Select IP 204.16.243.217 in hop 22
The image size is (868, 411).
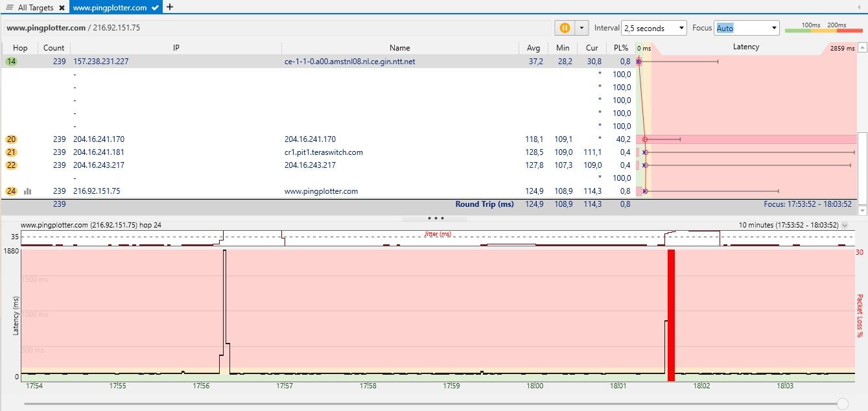pyautogui.click(x=99, y=165)
